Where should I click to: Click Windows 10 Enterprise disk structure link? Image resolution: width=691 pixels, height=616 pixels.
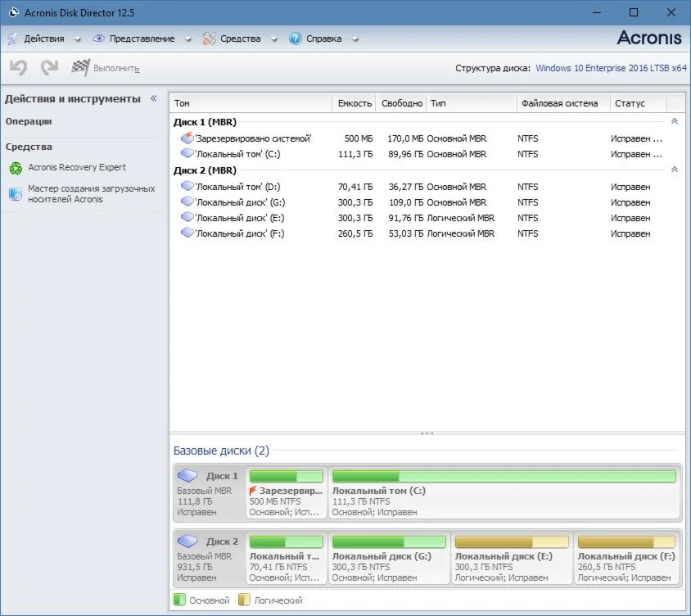click(611, 68)
